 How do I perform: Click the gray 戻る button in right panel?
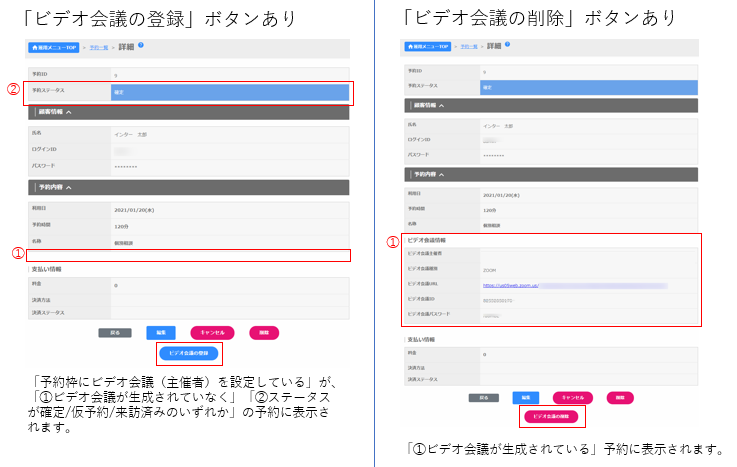click(484, 397)
